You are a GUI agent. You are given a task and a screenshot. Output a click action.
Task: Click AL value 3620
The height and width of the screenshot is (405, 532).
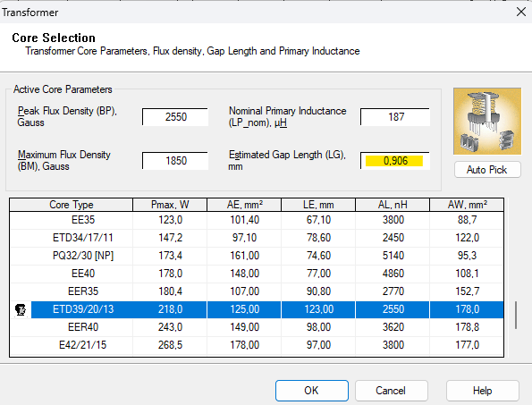[x=393, y=327]
